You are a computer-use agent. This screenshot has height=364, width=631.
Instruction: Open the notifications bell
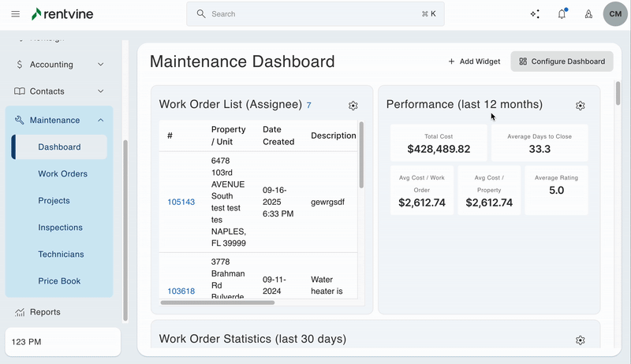click(x=562, y=14)
